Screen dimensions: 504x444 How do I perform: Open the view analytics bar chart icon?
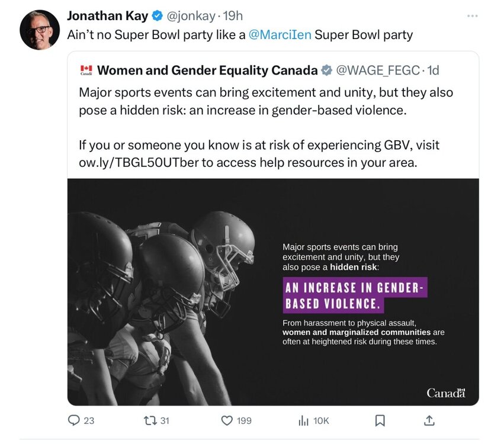(x=303, y=420)
